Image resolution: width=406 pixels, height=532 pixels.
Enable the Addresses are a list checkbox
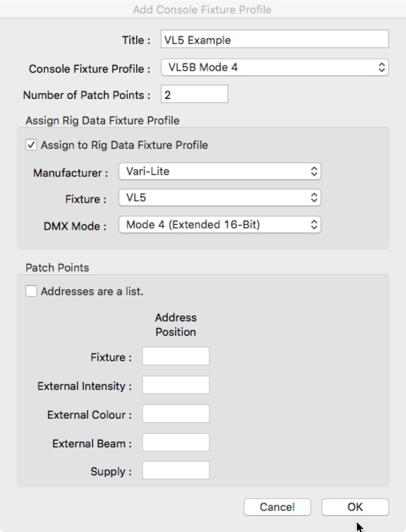click(31, 290)
